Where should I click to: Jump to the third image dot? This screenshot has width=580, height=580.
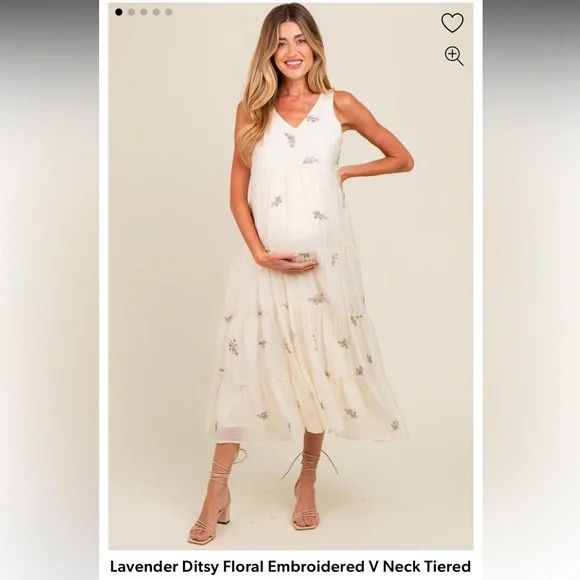point(144,12)
